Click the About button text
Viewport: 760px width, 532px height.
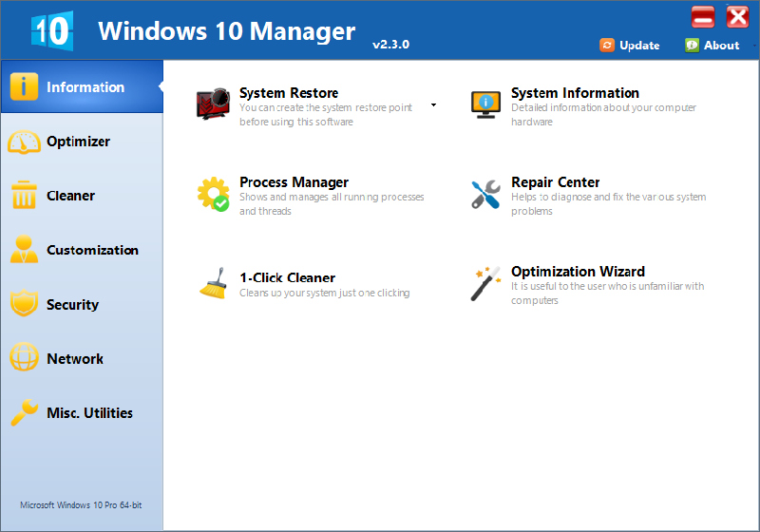[721, 46]
